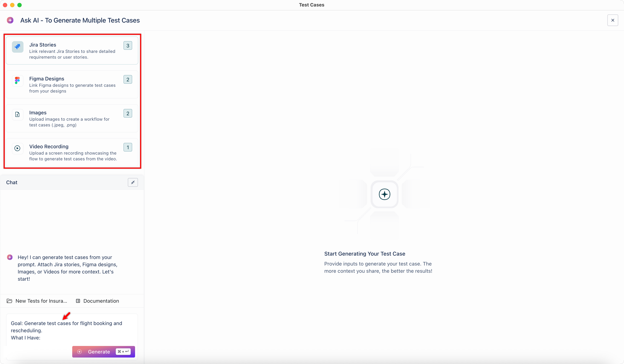Click the Figma Designs logo icon

(x=18, y=80)
